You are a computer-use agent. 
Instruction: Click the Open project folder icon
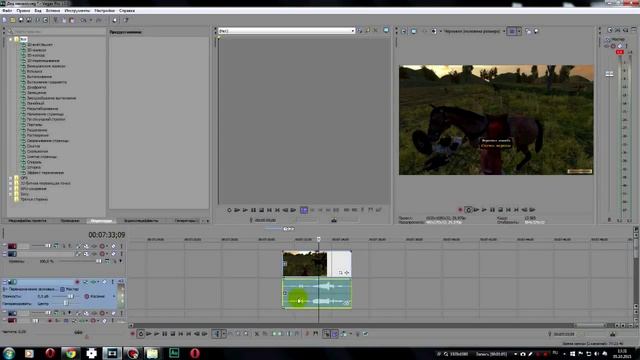point(13,20)
